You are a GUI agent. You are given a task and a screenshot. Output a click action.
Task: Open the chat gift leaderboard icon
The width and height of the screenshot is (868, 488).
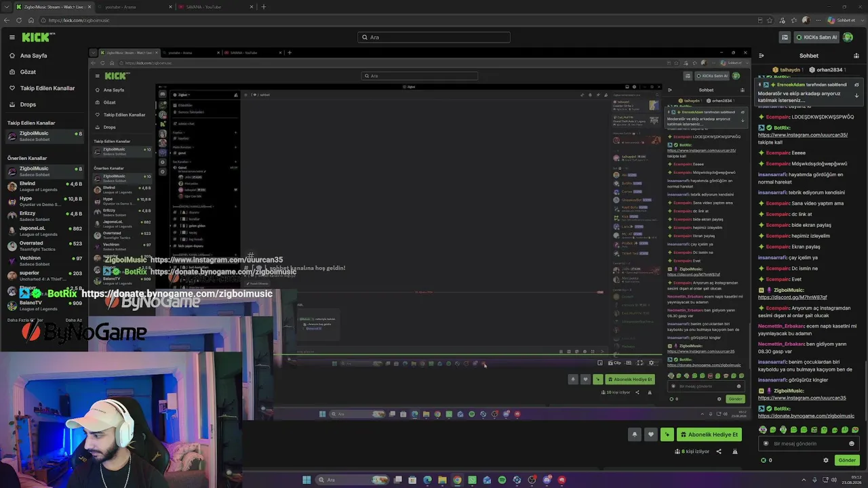point(856,56)
